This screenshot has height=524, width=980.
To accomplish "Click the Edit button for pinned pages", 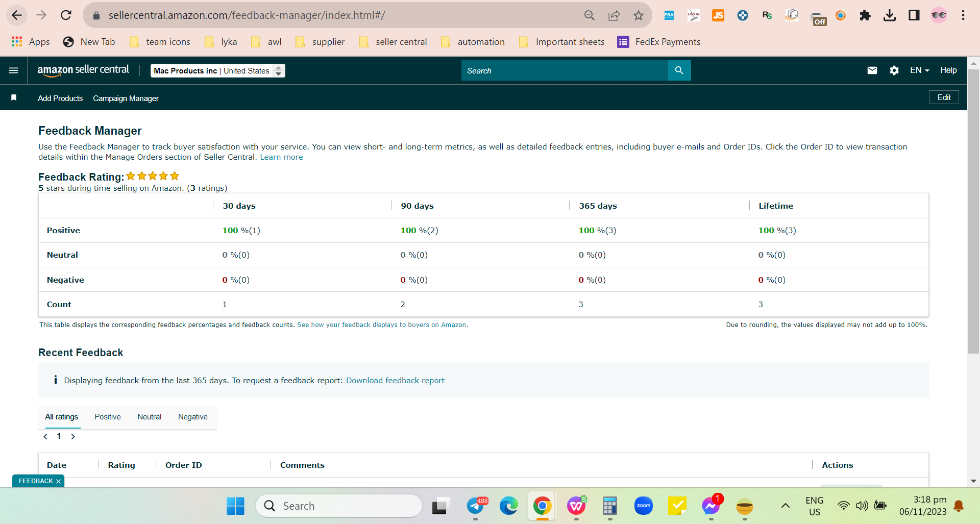I will click(x=944, y=97).
